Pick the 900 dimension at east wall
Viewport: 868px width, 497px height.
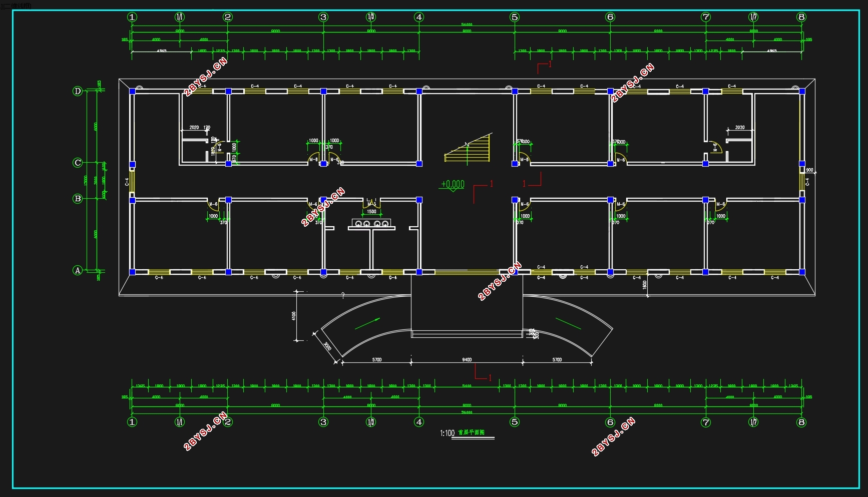click(809, 170)
